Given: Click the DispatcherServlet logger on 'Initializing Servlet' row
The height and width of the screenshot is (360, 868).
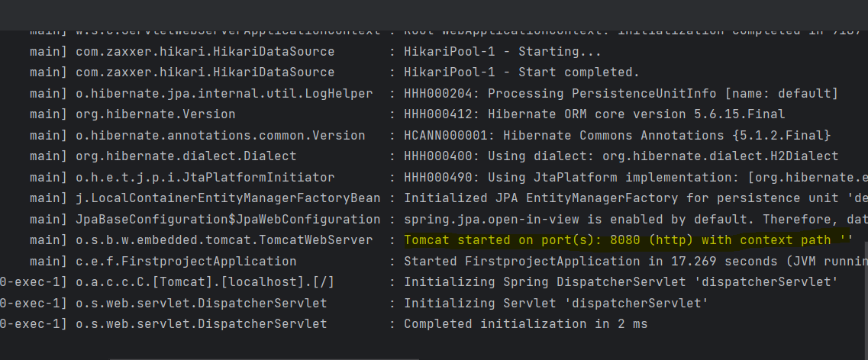Looking at the screenshot, I should (202, 303).
